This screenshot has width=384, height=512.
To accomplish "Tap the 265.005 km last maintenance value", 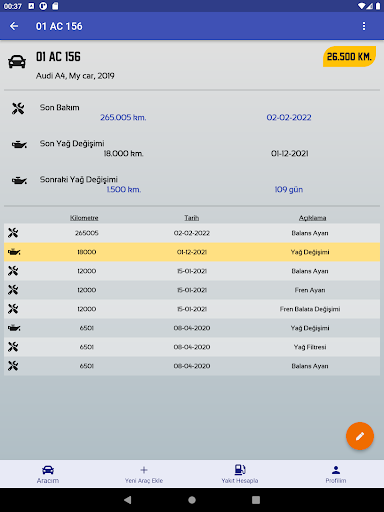I will [x=123, y=117].
